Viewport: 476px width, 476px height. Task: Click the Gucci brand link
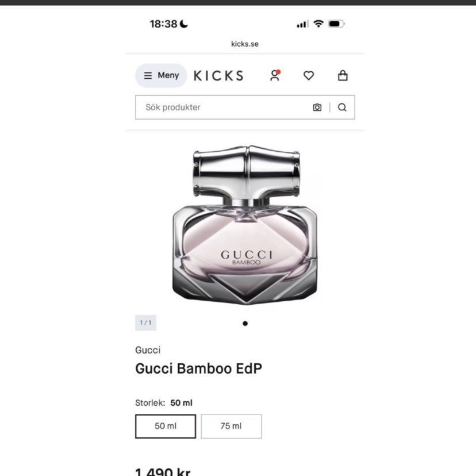pyautogui.click(x=148, y=350)
